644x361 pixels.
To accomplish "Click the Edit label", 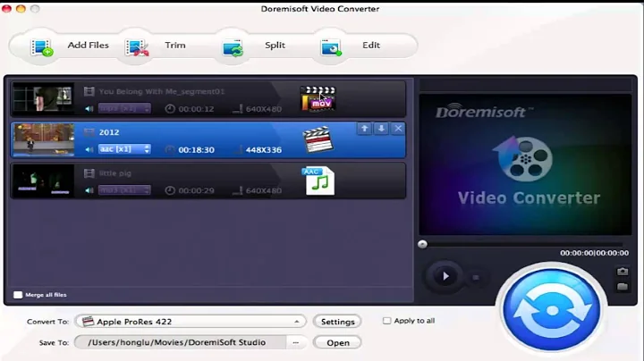I will 371,45.
